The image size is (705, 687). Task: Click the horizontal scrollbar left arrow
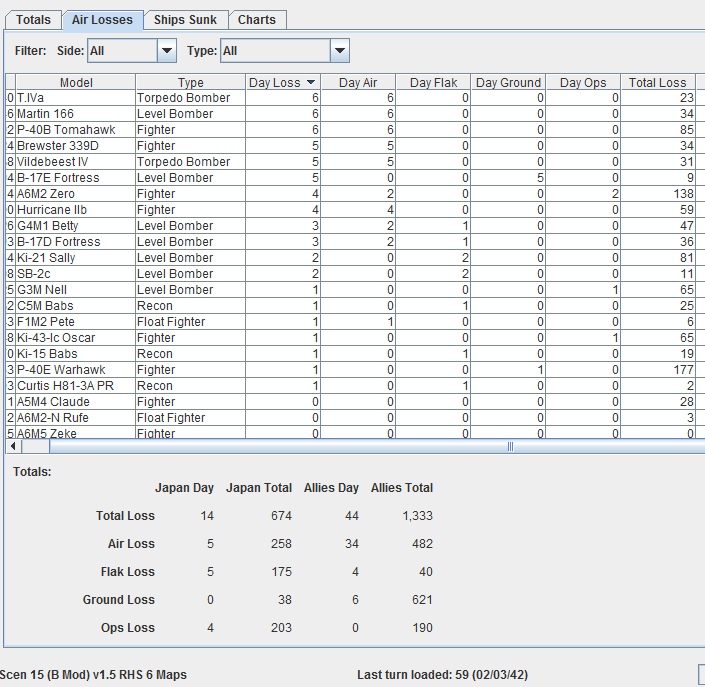(x=13, y=446)
